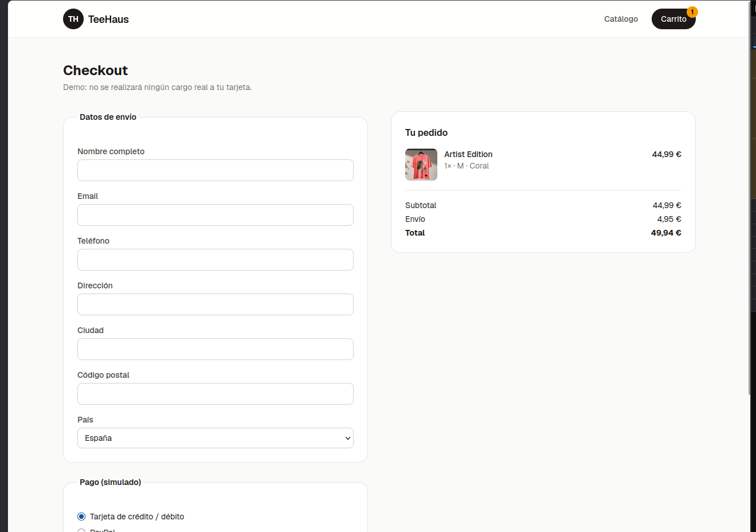Click into the Email input
This screenshot has height=532, width=756.
[x=216, y=215]
